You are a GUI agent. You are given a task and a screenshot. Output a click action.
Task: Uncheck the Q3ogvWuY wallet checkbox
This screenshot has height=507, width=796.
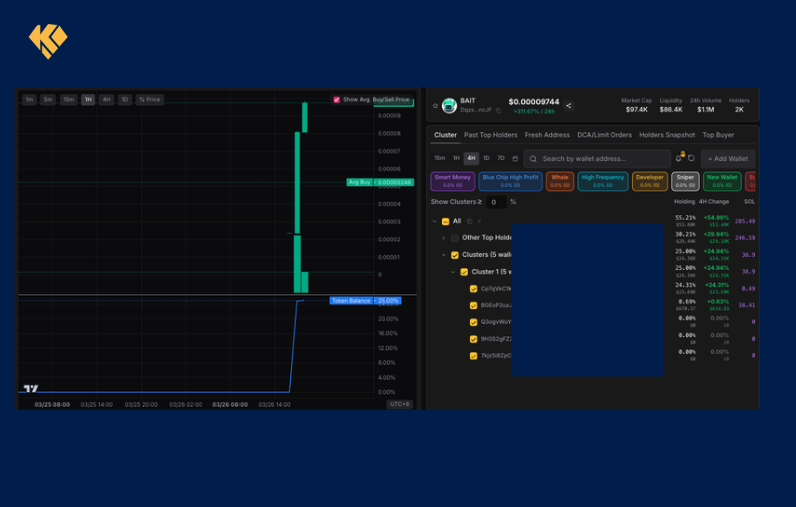(474, 322)
